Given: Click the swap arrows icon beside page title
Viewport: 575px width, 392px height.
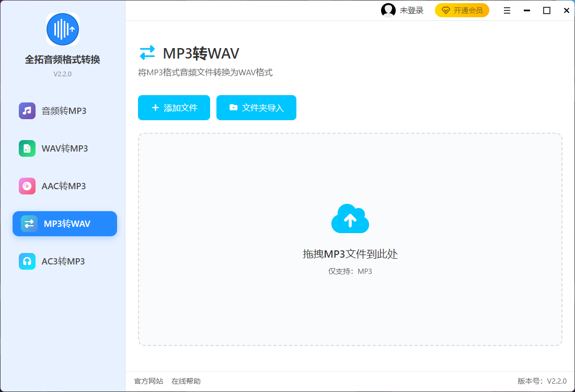Looking at the screenshot, I should point(147,53).
